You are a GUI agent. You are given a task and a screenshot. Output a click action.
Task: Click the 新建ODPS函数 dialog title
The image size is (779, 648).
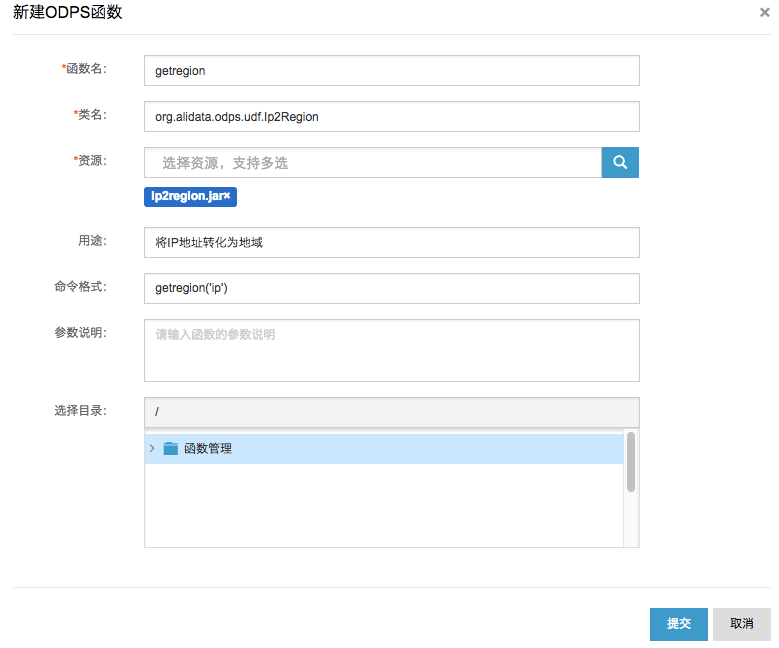point(68,13)
